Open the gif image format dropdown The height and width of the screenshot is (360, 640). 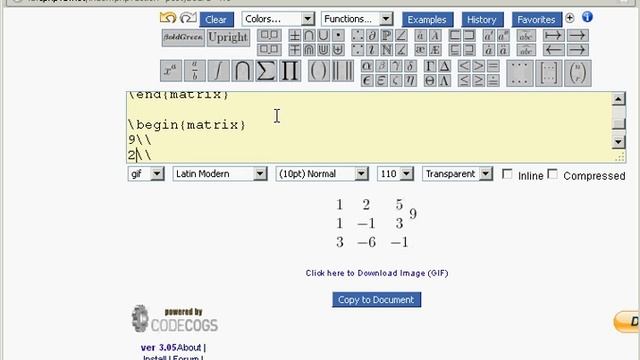click(x=146, y=174)
